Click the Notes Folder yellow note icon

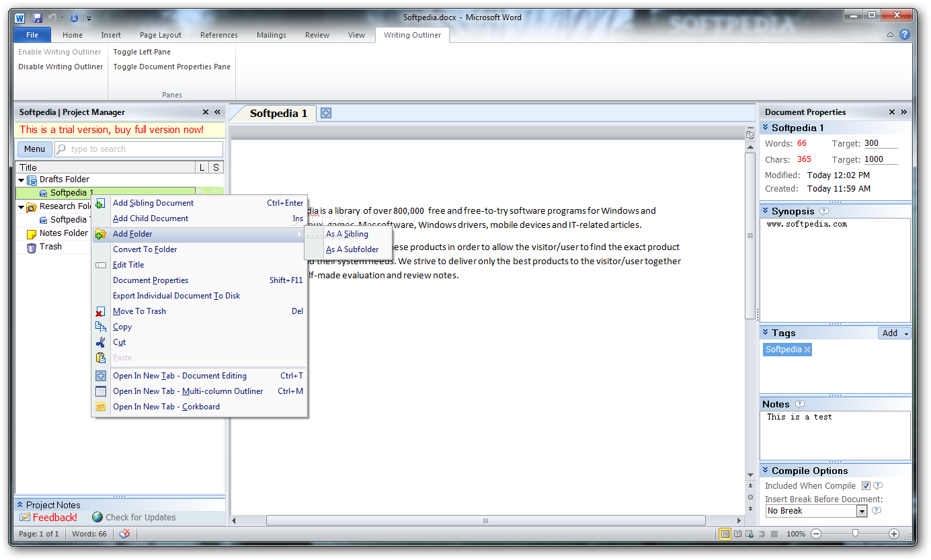pos(32,234)
